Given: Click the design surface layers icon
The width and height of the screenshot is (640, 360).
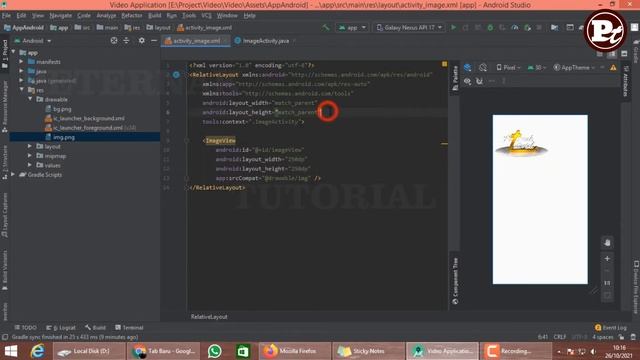Looking at the screenshot, I should [468, 67].
